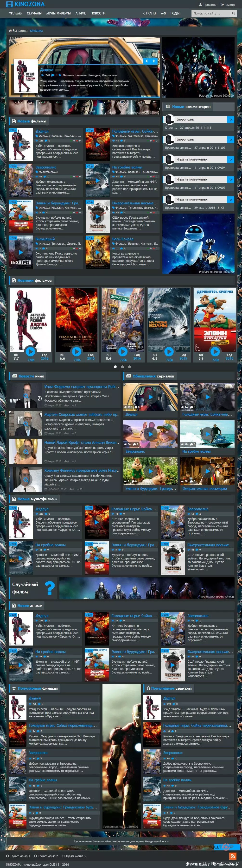
Task: Open Зверополис thumbnail in Обновления сериалов
Action: (150, 434)
